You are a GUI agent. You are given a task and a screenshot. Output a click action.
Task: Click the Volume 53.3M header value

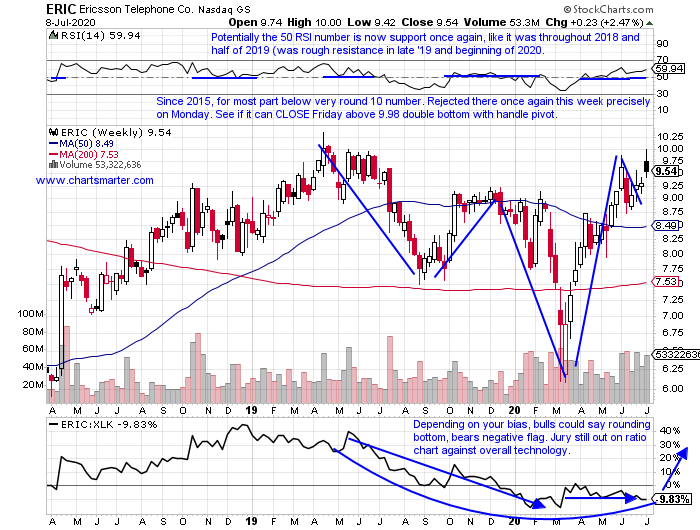tap(501, 22)
